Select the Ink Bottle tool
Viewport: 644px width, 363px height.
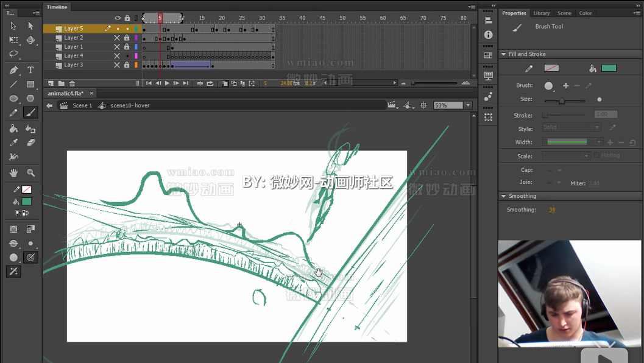click(x=30, y=129)
